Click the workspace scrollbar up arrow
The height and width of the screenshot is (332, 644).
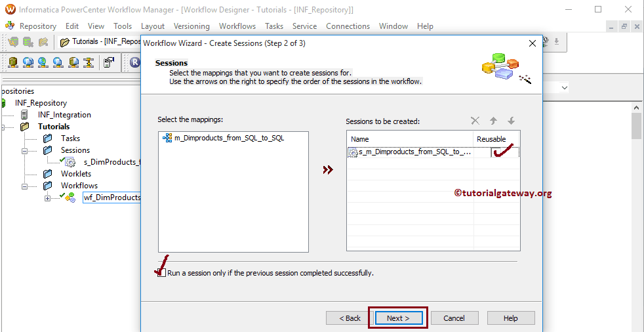[637, 107]
